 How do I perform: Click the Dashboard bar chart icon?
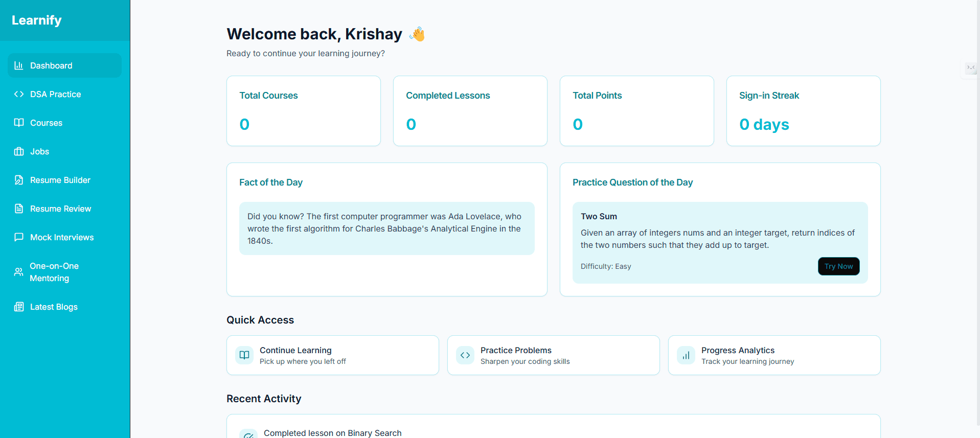coord(19,65)
